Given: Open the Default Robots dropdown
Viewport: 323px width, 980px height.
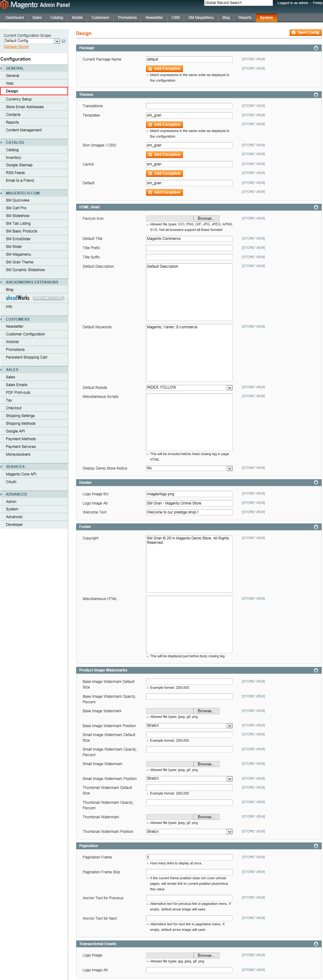Looking at the screenshot, I should coord(189,388).
